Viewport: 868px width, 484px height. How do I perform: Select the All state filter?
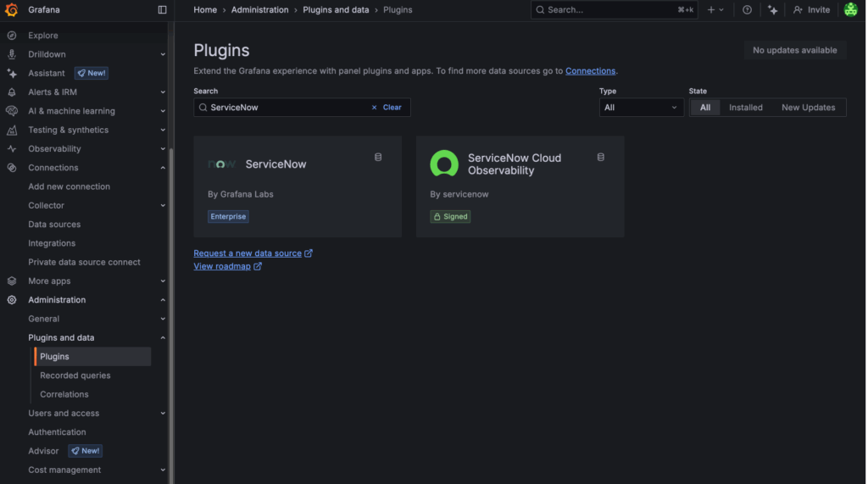click(x=704, y=108)
